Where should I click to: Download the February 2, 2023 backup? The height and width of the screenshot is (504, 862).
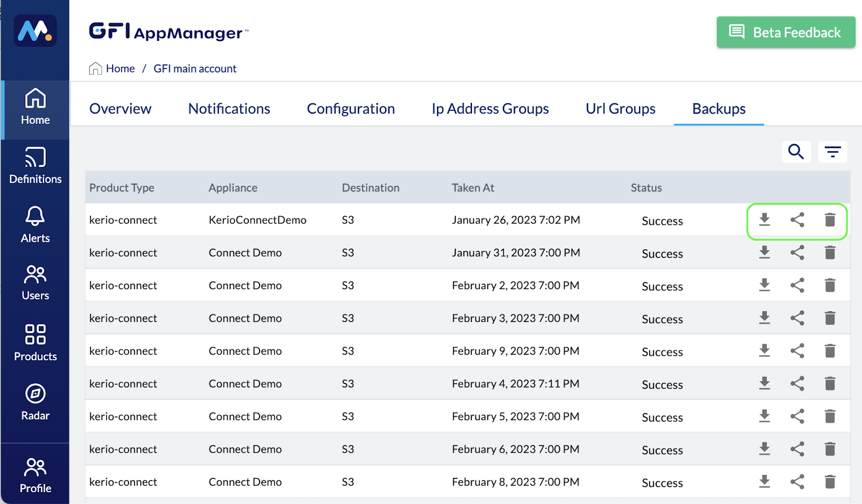(764, 285)
